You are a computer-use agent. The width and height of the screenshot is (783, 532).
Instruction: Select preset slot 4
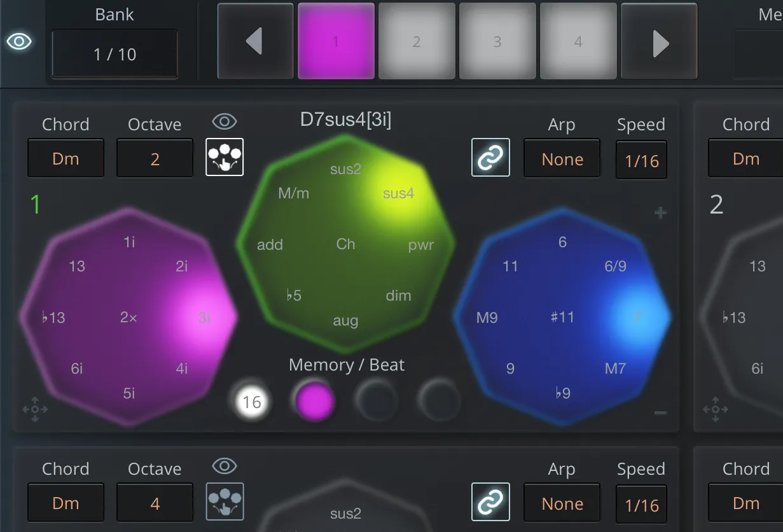pyautogui.click(x=578, y=41)
